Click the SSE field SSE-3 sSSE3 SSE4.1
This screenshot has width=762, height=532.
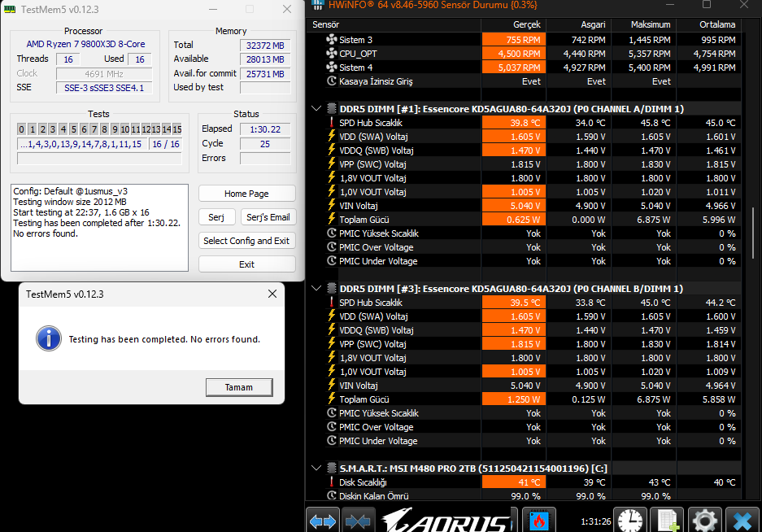point(104,88)
